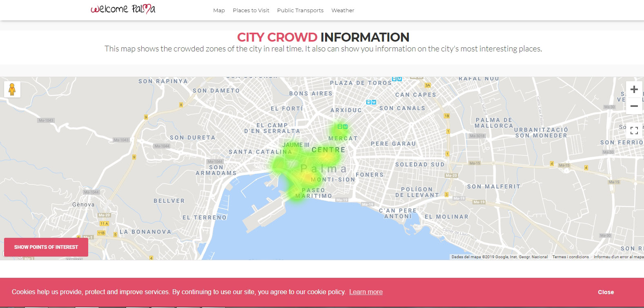Open Places to Visit page
644x308 pixels.
(x=251, y=10)
